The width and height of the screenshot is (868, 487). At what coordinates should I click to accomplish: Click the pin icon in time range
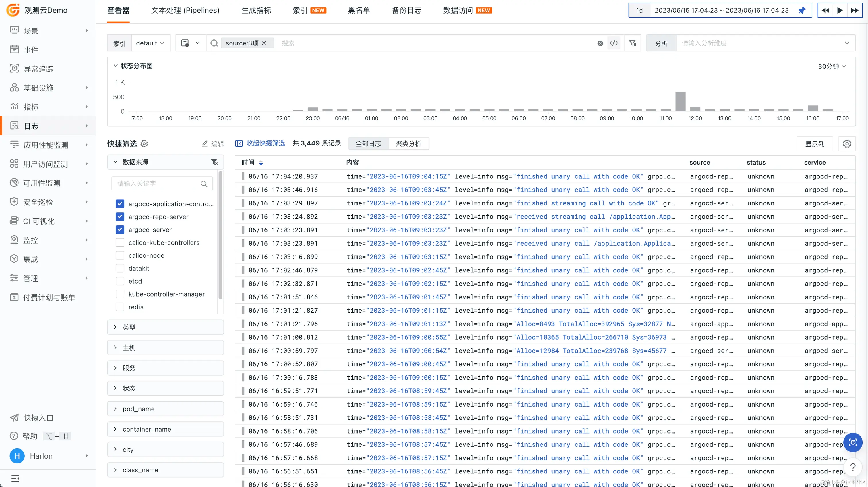802,10
